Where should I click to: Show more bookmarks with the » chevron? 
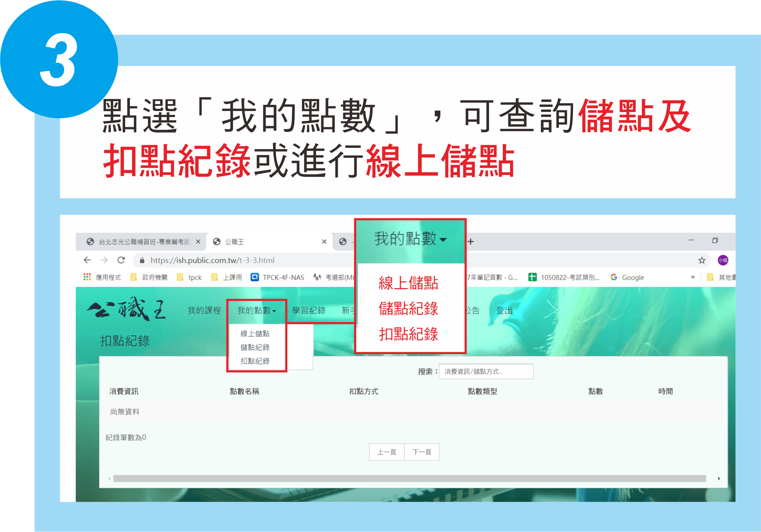tap(693, 277)
